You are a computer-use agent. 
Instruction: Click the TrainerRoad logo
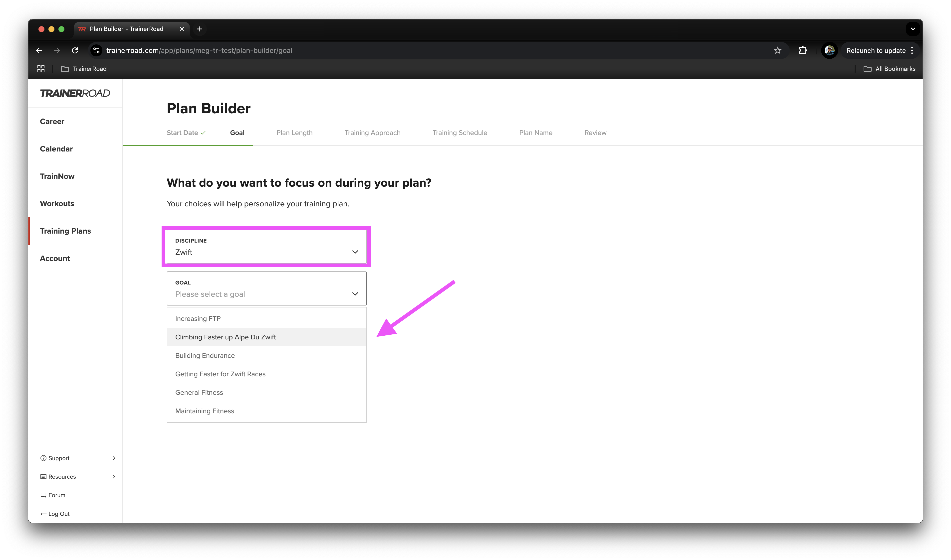point(75,93)
